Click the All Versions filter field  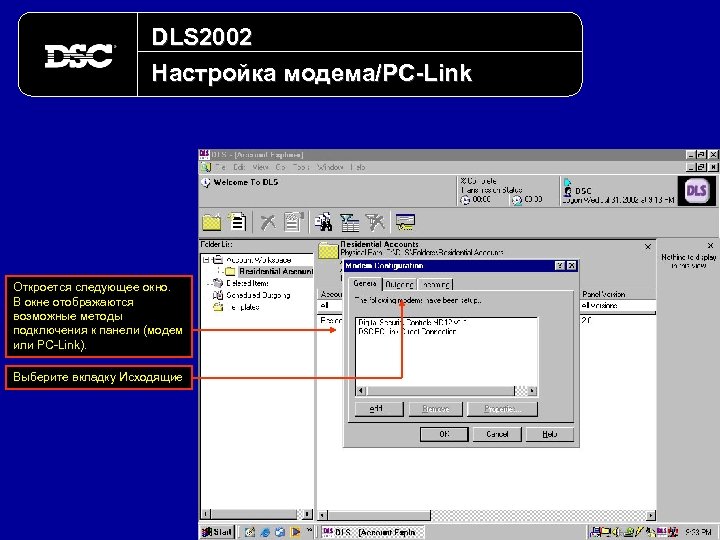click(x=618, y=306)
